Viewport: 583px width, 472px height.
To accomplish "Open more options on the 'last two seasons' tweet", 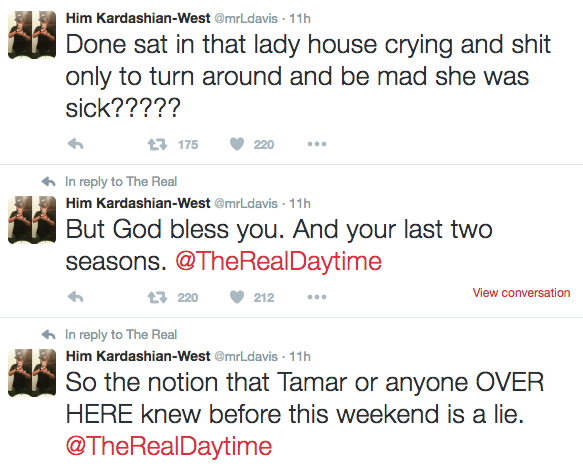I will (x=317, y=297).
